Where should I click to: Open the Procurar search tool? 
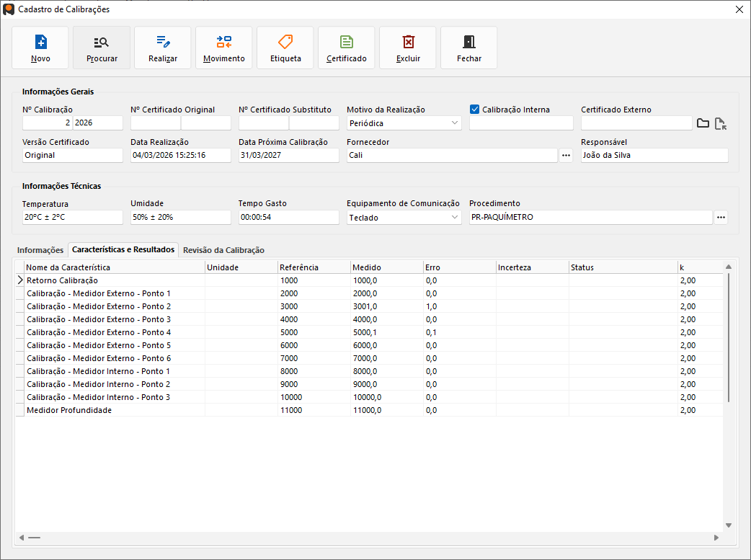102,48
